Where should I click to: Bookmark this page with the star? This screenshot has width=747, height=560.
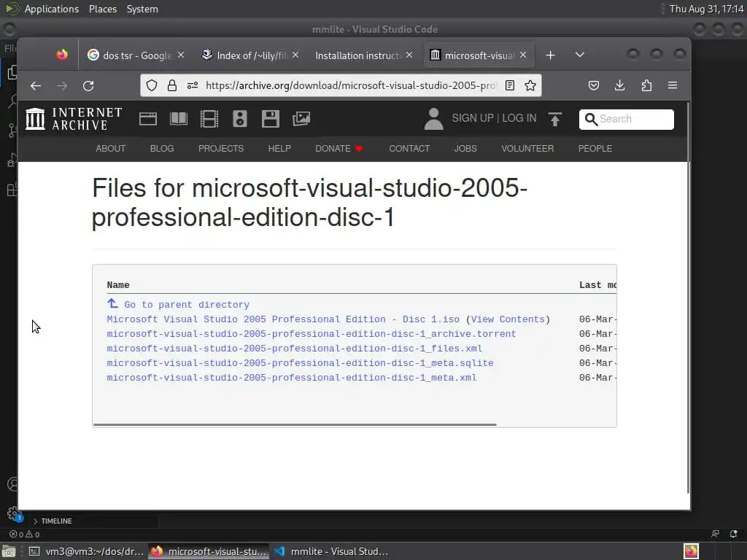click(530, 85)
